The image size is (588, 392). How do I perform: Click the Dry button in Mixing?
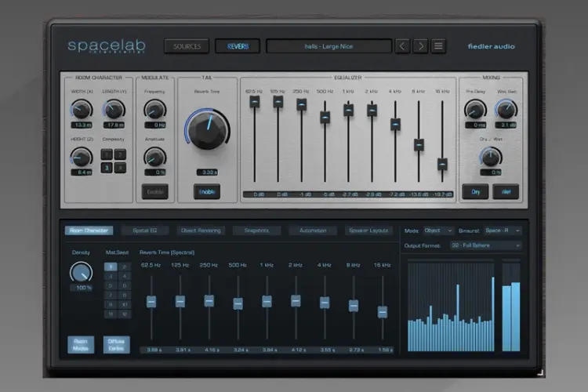pyautogui.click(x=476, y=191)
